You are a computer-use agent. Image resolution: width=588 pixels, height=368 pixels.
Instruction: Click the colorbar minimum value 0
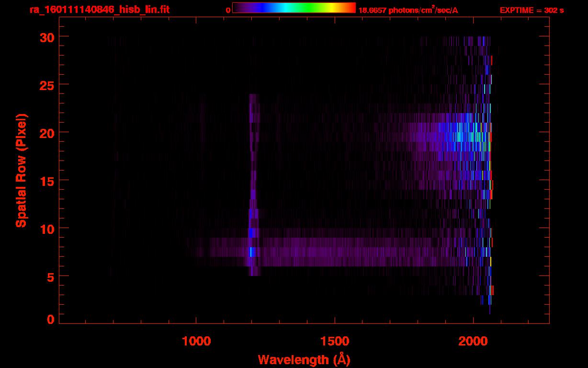click(228, 10)
